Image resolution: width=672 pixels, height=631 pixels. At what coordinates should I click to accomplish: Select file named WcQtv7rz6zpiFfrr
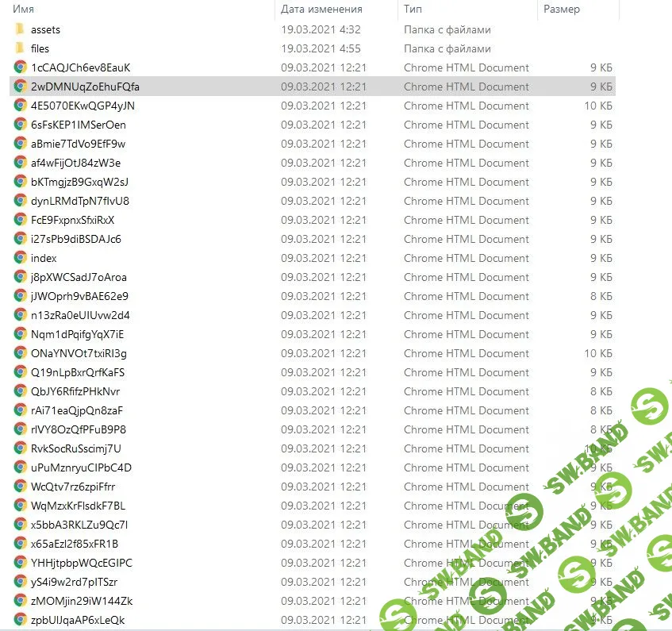click(73, 487)
